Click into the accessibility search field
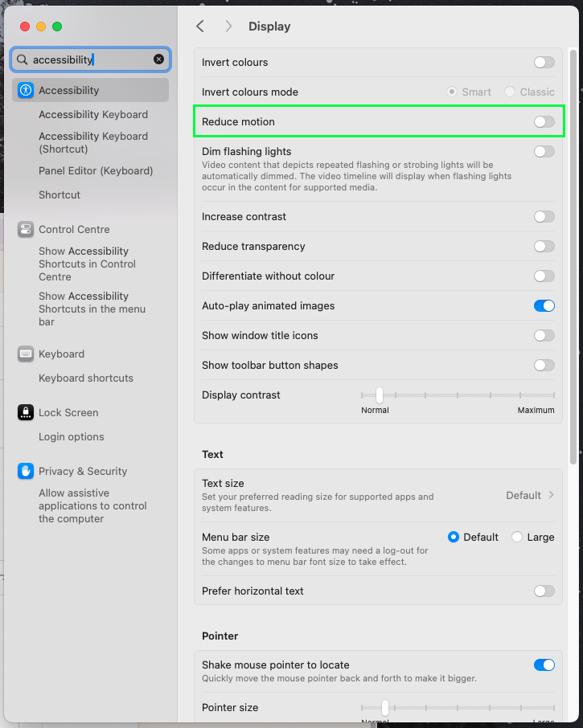583x728 pixels. click(88, 59)
